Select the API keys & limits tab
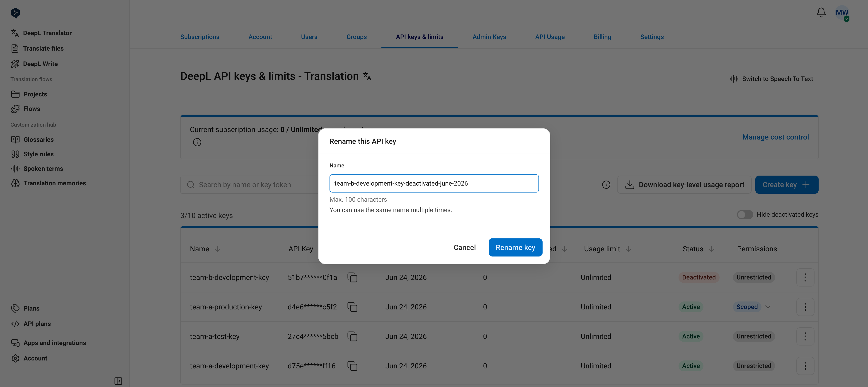 pyautogui.click(x=419, y=37)
